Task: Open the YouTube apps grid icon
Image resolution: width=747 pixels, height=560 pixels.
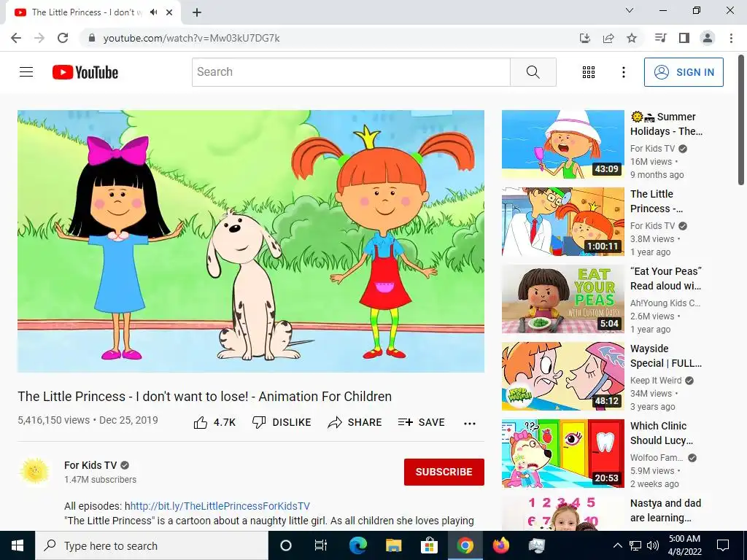Action: point(589,72)
